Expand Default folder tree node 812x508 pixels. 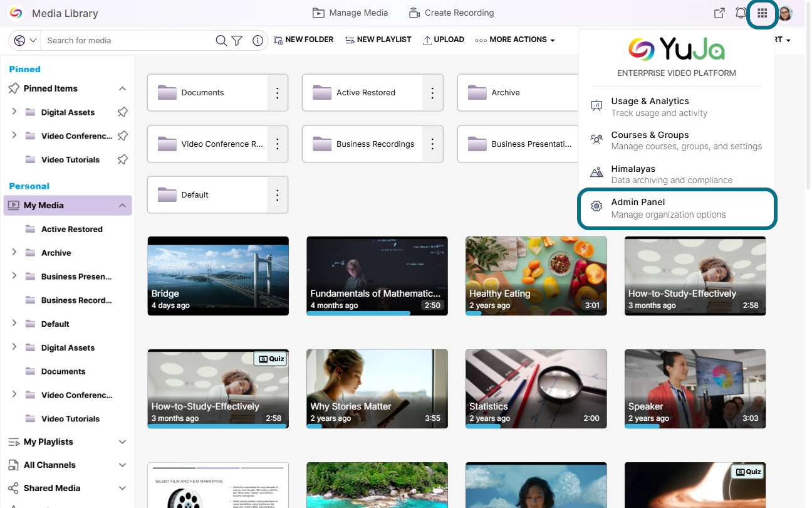[14, 324]
